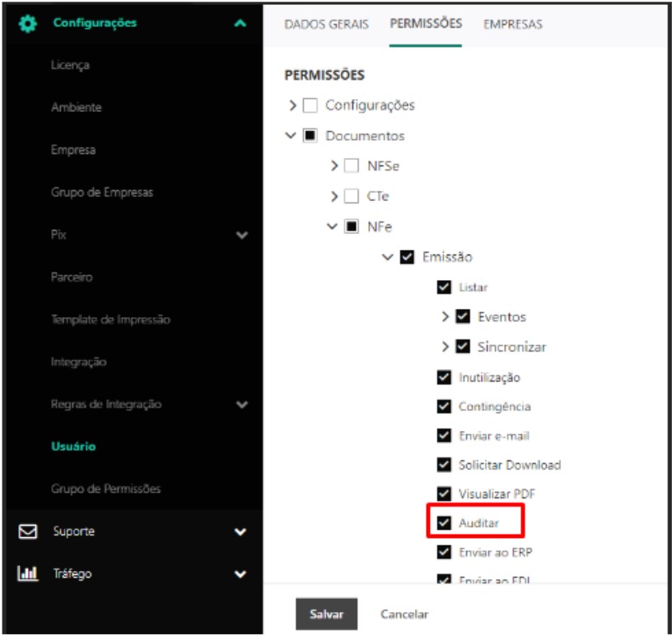Go to Template de Impressão settings
The width and height of the screenshot is (672, 636).
click(x=110, y=320)
